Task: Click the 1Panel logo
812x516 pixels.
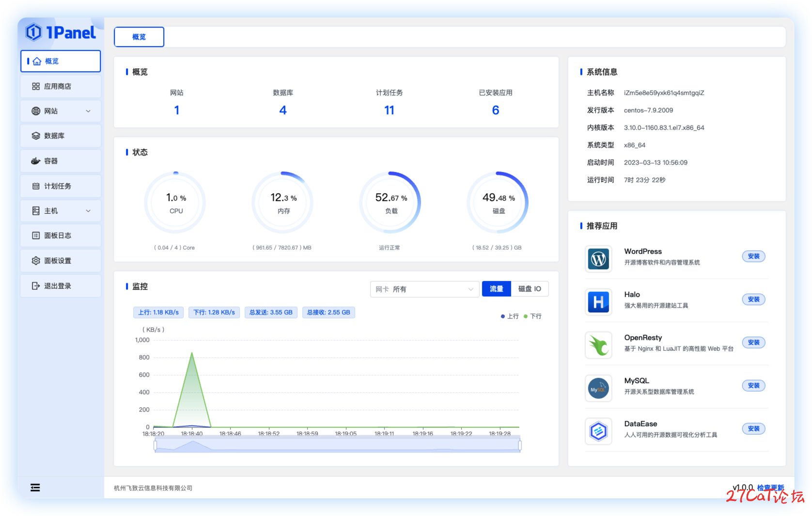Action: click(61, 32)
